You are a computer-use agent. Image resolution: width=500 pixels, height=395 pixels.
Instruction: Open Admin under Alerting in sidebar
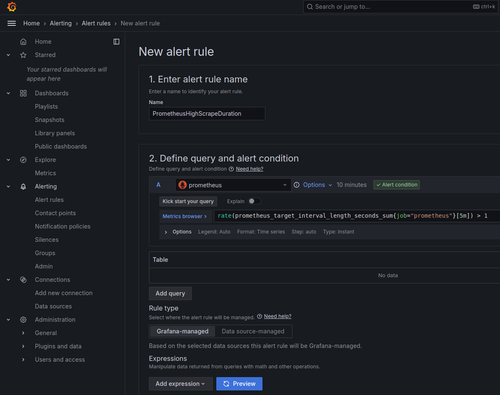click(x=44, y=267)
